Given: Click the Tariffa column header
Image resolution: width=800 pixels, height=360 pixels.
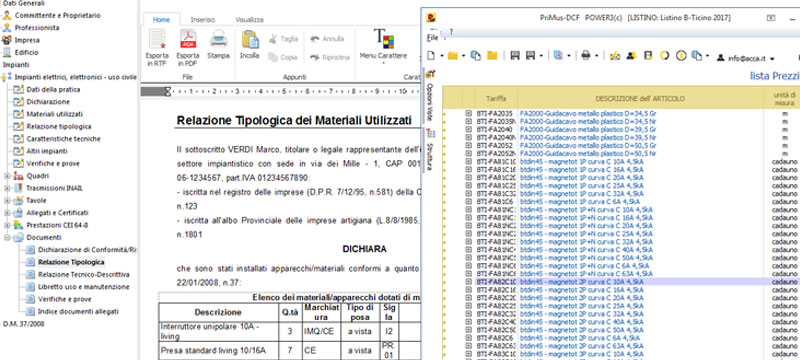Looking at the screenshot, I should coord(496,98).
